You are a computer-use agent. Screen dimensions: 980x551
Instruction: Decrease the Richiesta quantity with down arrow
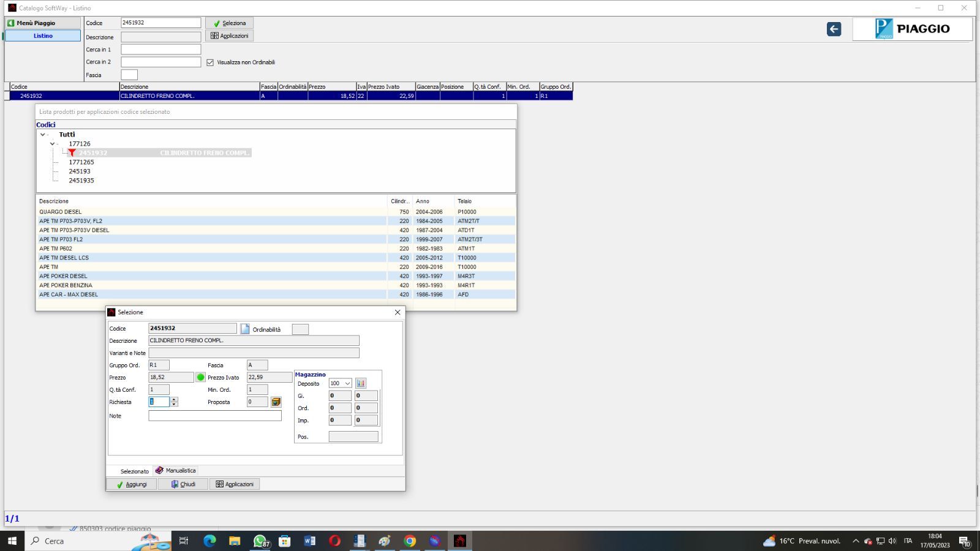175,405
